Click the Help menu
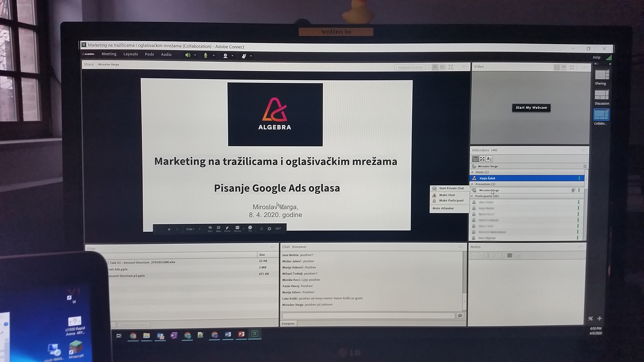The image size is (644, 362). pos(597,58)
